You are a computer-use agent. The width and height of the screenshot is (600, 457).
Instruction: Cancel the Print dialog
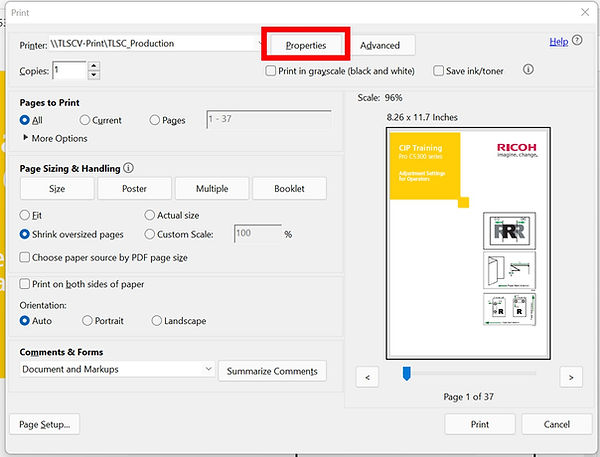click(x=557, y=424)
